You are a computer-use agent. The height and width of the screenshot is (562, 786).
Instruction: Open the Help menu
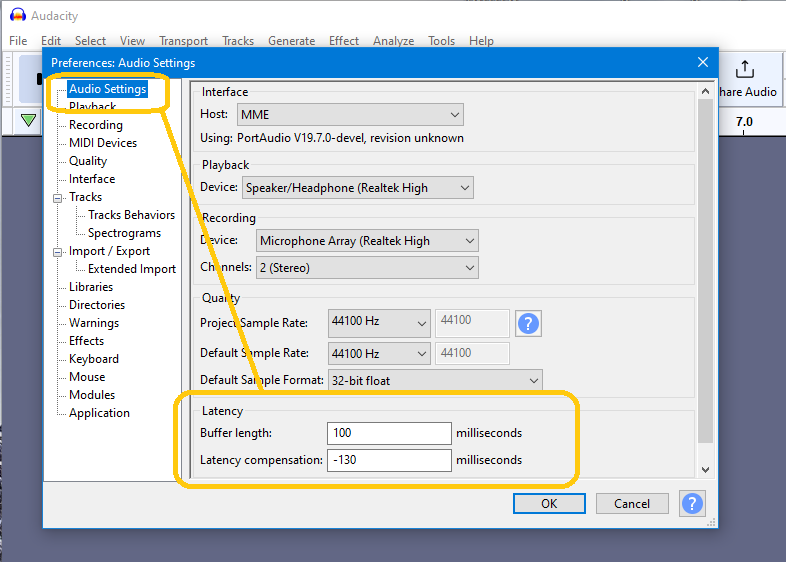tap(481, 41)
